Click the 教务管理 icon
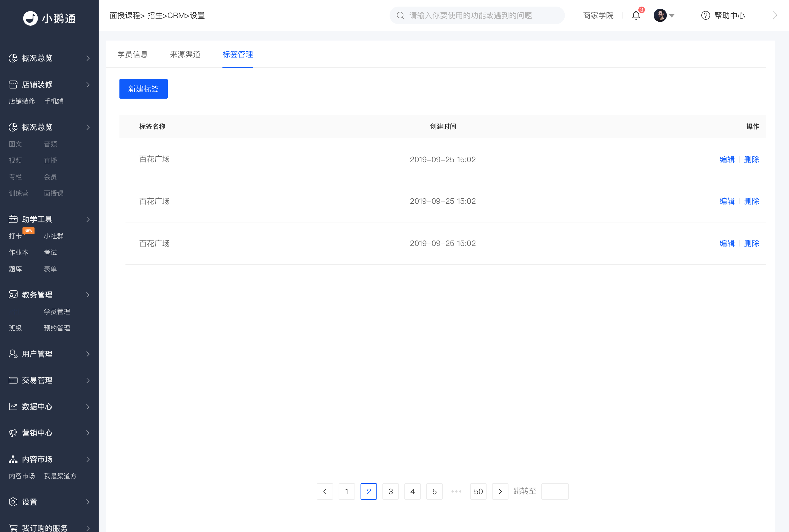 [x=13, y=295]
